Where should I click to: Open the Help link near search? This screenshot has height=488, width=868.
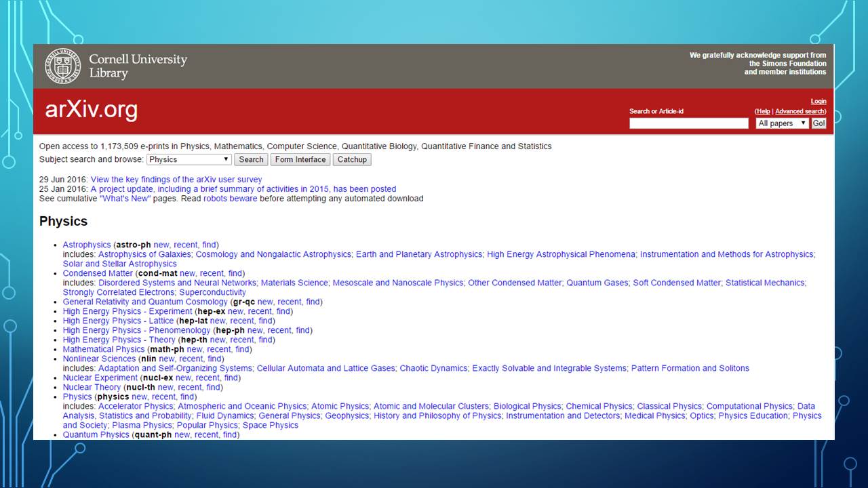(x=764, y=111)
